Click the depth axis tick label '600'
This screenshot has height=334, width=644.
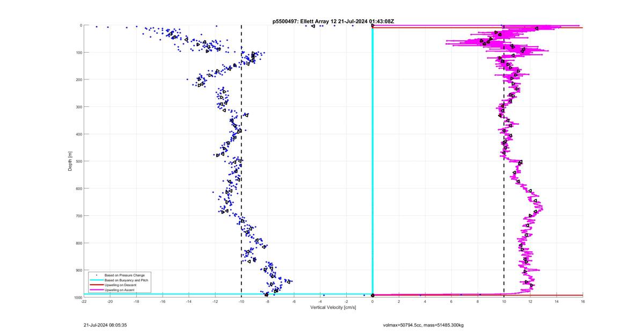coord(78,188)
